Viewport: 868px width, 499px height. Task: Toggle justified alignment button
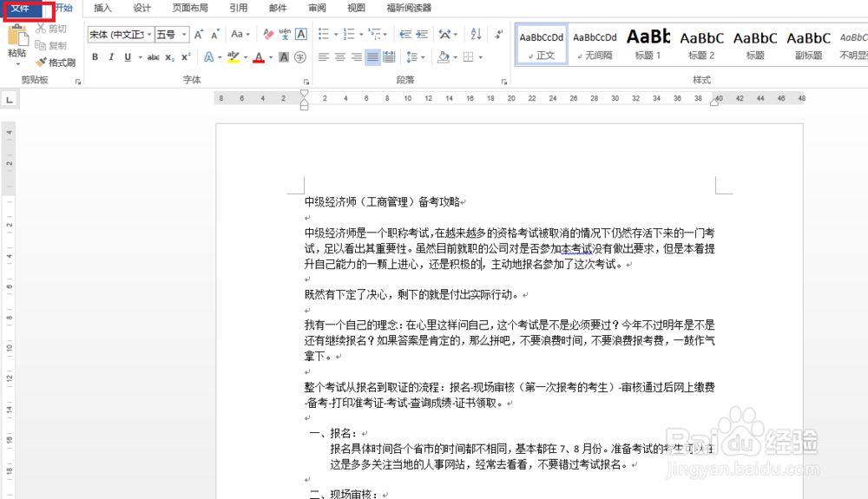point(372,57)
